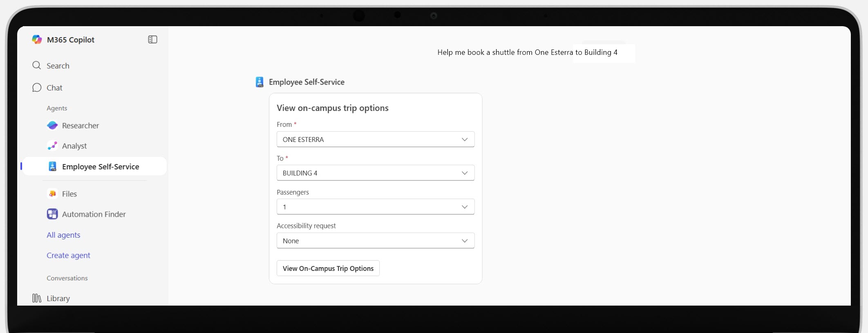Screen dimensions: 868x333
Task: Collapse the sidebar with the panel icon
Action: tap(152, 39)
